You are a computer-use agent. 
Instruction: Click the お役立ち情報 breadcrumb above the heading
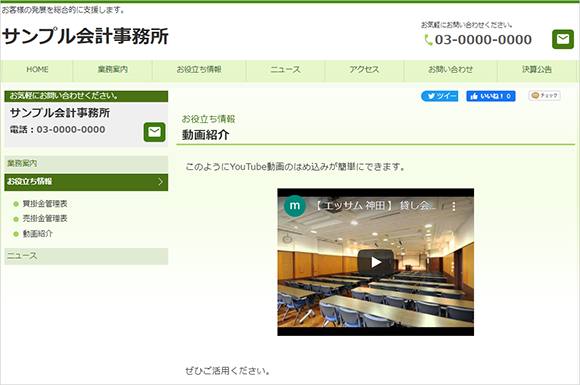pos(208,119)
